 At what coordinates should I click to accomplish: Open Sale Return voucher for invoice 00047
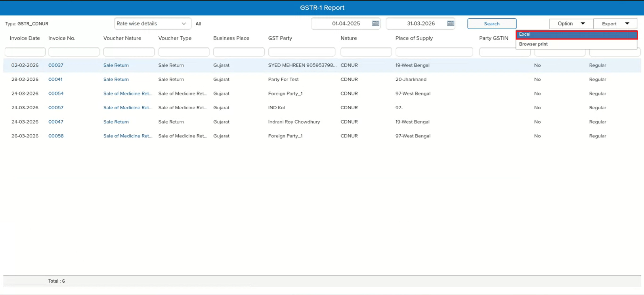coord(116,122)
